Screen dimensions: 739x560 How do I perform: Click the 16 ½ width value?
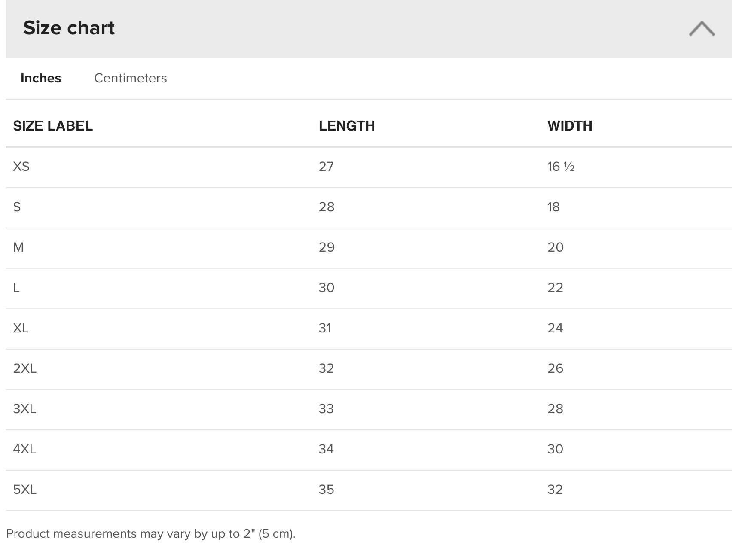tap(560, 167)
